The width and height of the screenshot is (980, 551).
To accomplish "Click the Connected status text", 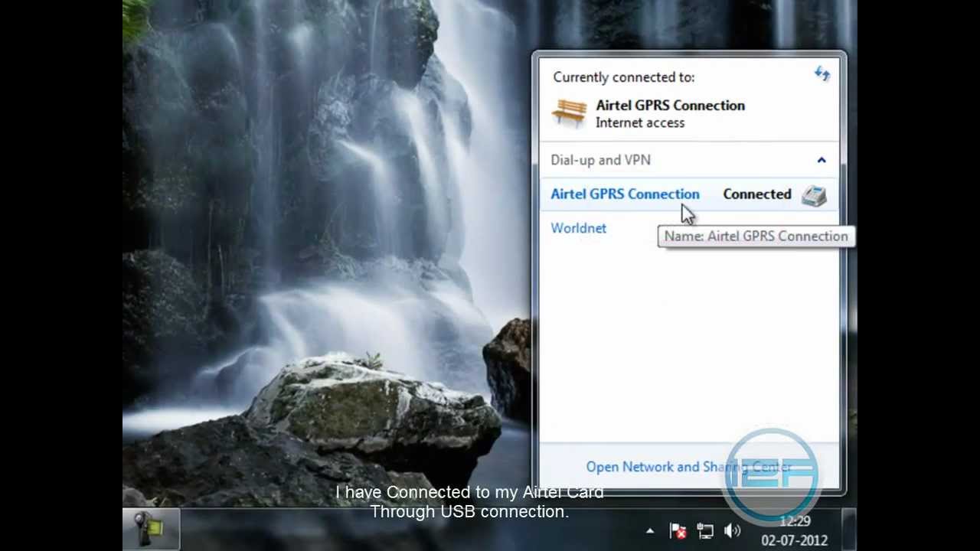I will tap(757, 194).
